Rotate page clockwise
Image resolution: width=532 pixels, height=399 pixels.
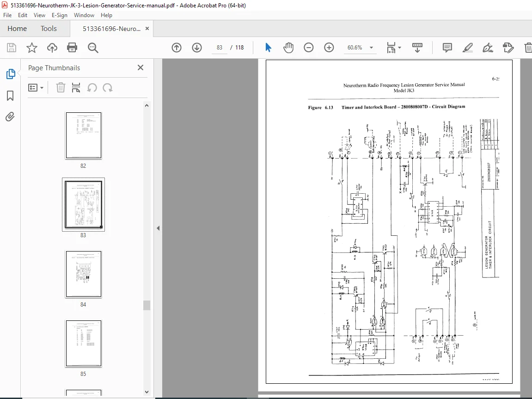108,88
